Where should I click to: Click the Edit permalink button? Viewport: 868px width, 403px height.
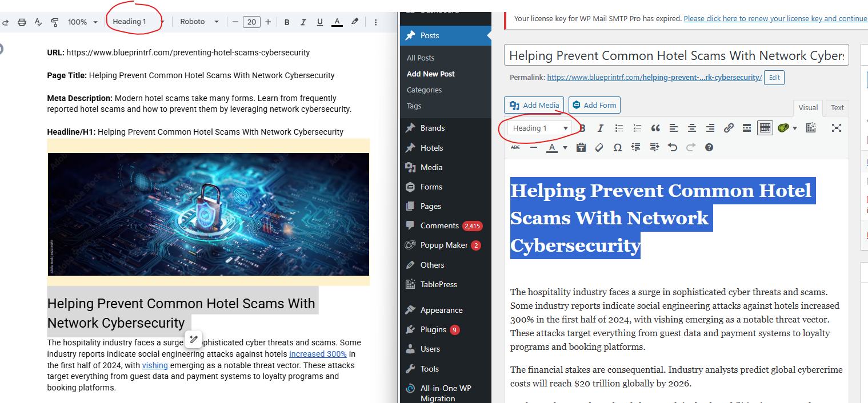point(774,78)
